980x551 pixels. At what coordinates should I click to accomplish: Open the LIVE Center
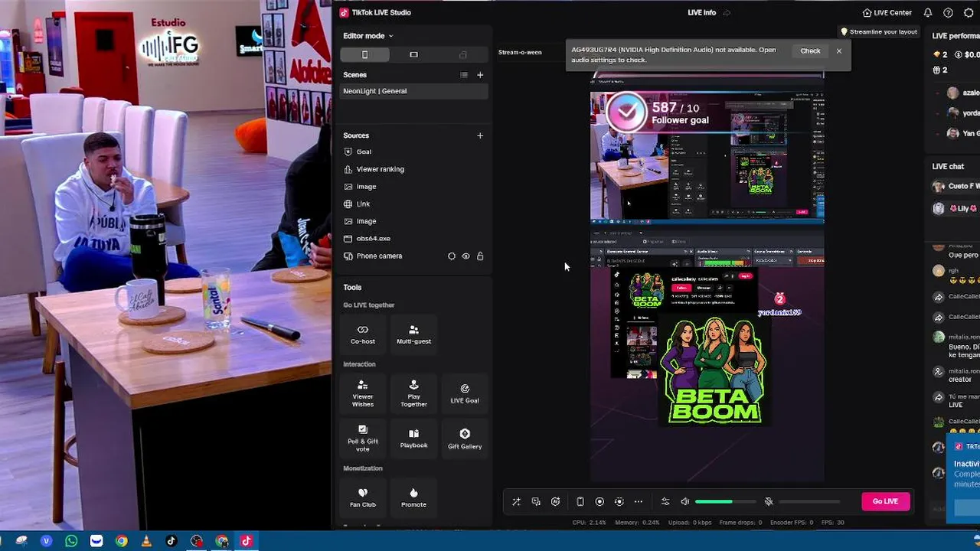click(887, 12)
